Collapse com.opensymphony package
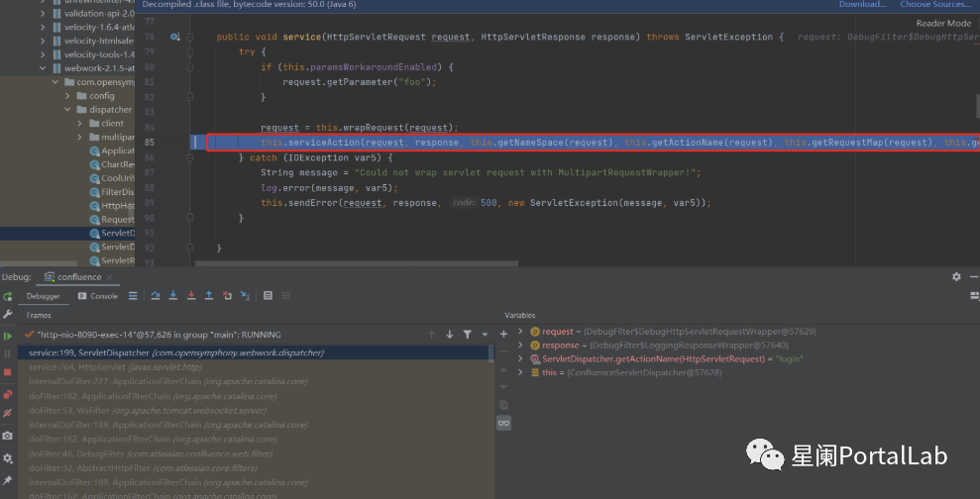 (55, 82)
